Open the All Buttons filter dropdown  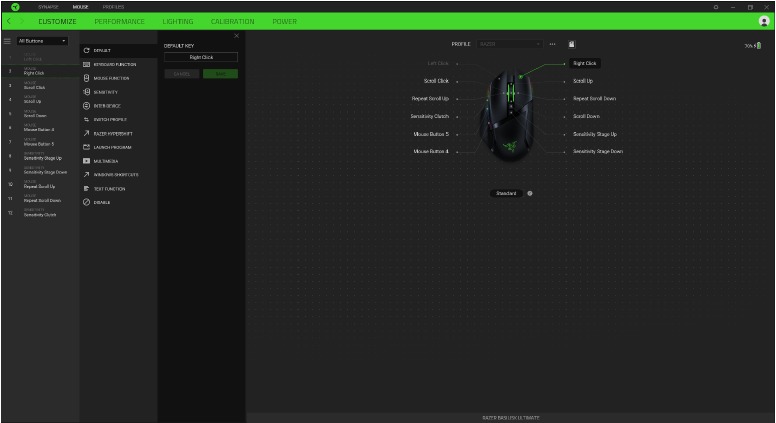(42, 41)
